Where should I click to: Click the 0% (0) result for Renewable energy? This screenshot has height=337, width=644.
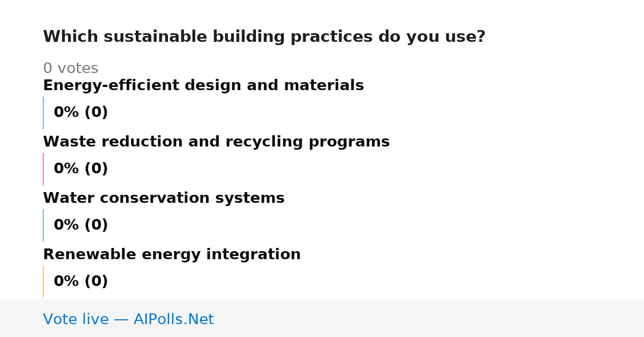coord(80,282)
